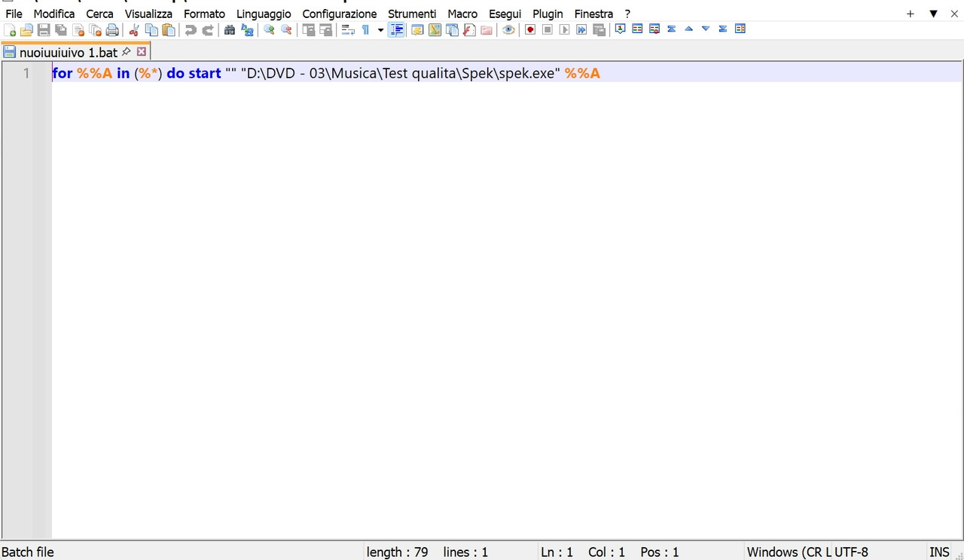
Task: Open the Folder as Workspace icon
Action: click(487, 30)
